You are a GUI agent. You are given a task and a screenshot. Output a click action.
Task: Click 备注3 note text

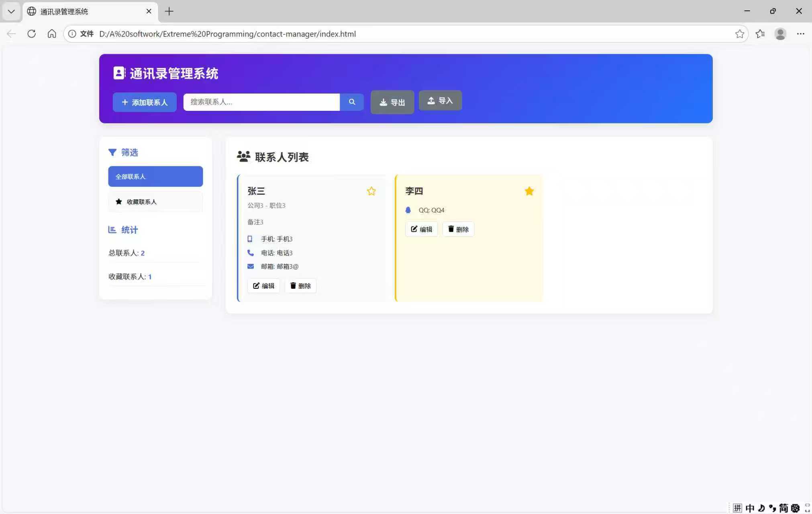(x=255, y=222)
